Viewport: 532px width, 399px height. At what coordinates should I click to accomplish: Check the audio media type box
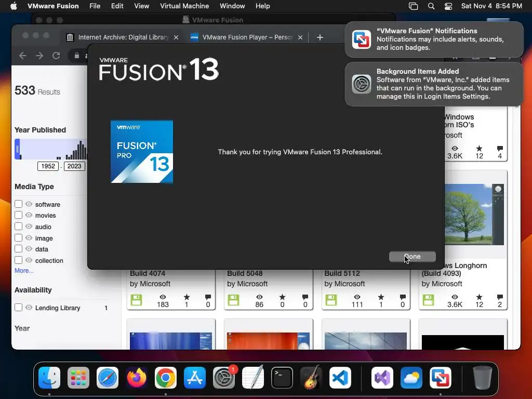click(x=18, y=227)
